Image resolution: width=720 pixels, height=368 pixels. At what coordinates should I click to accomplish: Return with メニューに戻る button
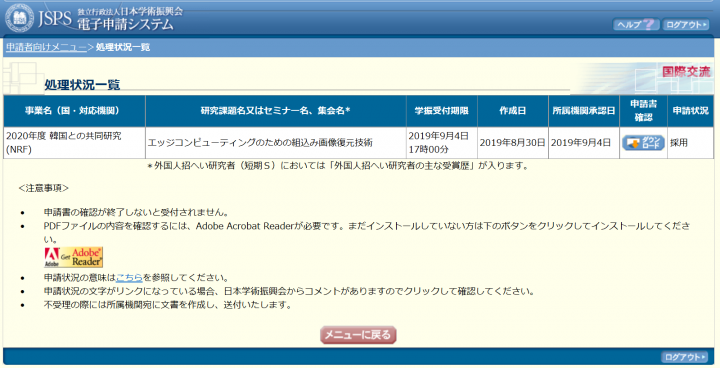(x=358, y=335)
